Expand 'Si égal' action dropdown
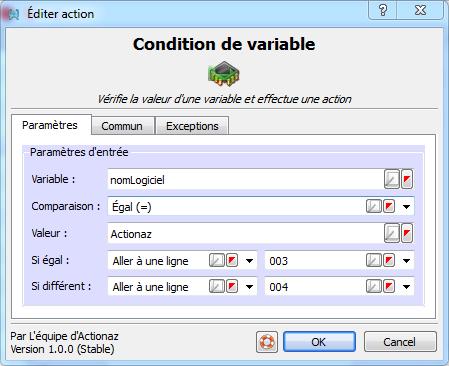 (249, 261)
